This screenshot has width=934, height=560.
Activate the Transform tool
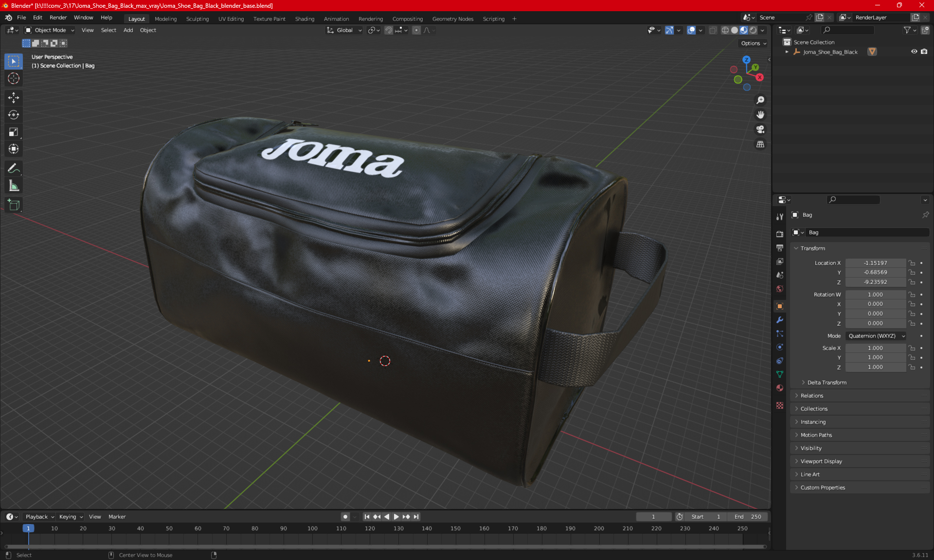(14, 149)
